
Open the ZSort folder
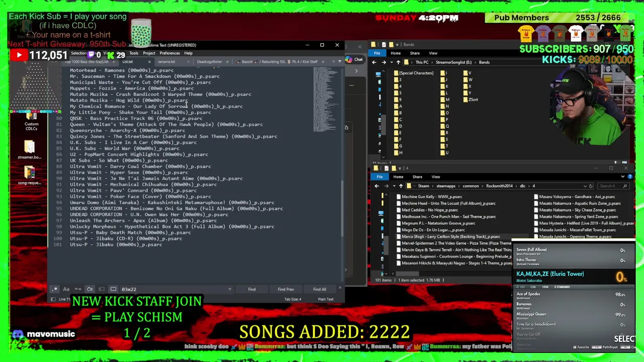click(x=469, y=100)
